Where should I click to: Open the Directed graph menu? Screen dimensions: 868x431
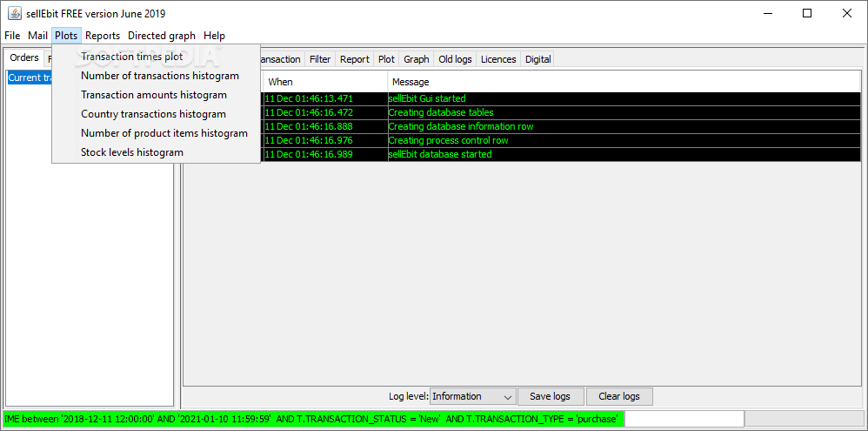(162, 36)
